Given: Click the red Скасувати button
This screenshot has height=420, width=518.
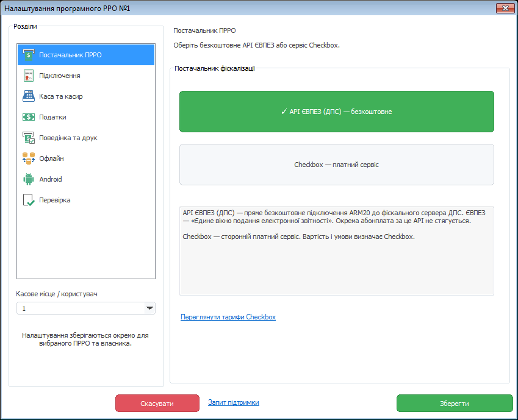Looking at the screenshot, I should tap(157, 403).
